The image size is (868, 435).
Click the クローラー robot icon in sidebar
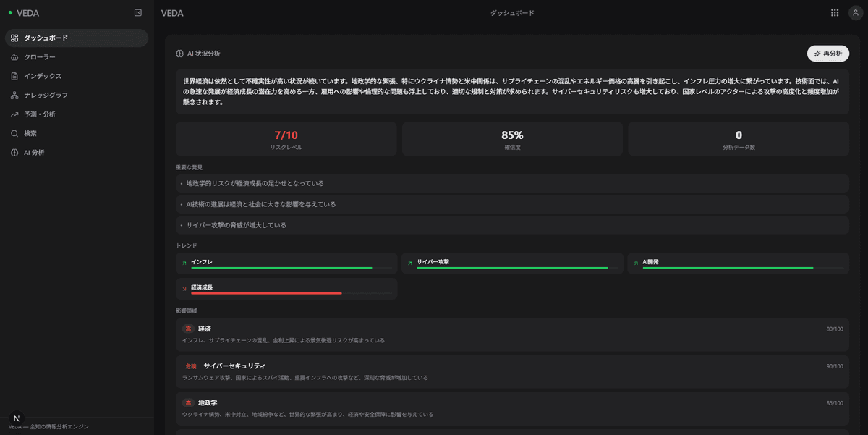coord(14,57)
